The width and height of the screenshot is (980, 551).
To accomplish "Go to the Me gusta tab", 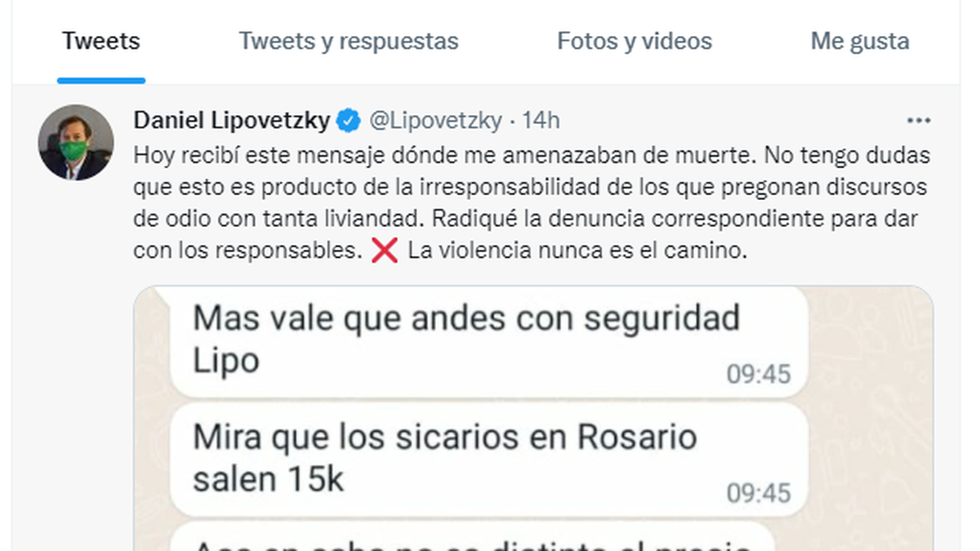I will [860, 42].
